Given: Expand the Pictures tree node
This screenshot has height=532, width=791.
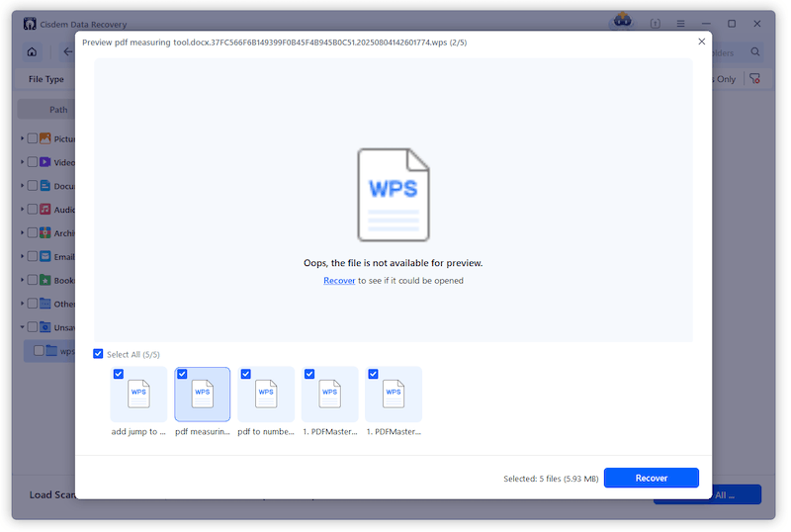Looking at the screenshot, I should click(22, 138).
